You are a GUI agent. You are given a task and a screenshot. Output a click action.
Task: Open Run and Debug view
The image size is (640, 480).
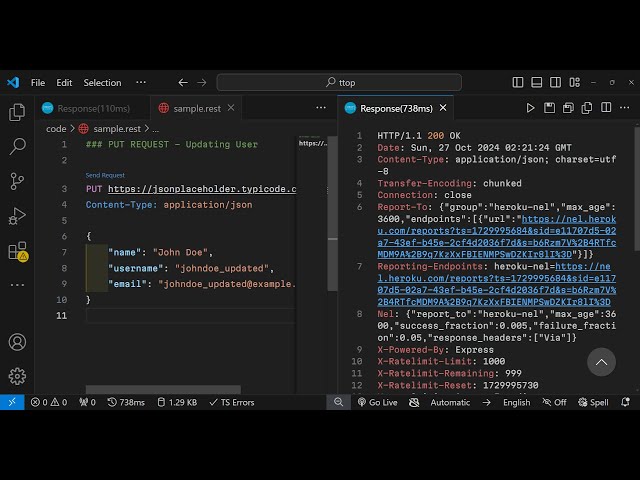tap(17, 216)
